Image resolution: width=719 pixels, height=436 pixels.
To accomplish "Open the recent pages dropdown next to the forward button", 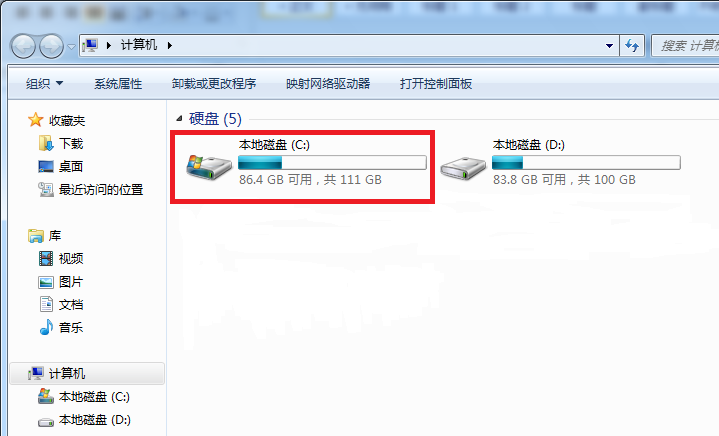I will (71, 46).
